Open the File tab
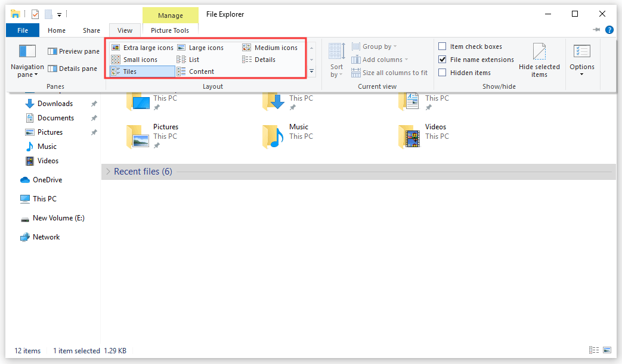 click(x=23, y=30)
